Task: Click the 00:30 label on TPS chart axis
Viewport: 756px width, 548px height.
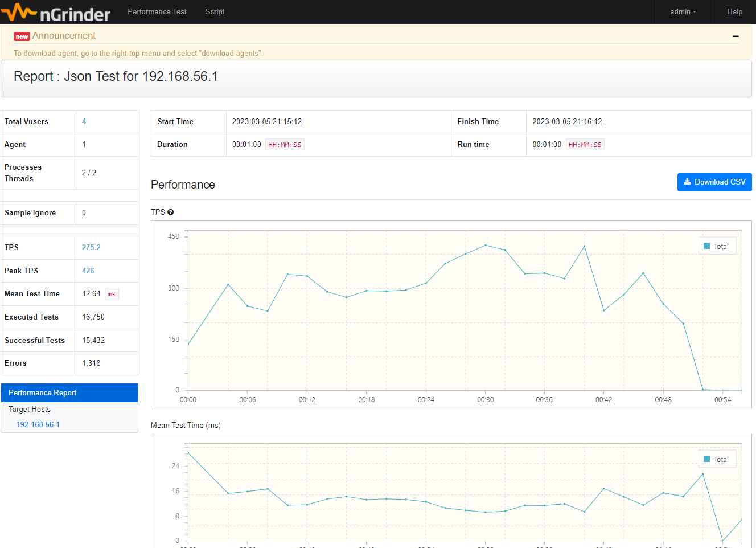Action: [x=486, y=400]
